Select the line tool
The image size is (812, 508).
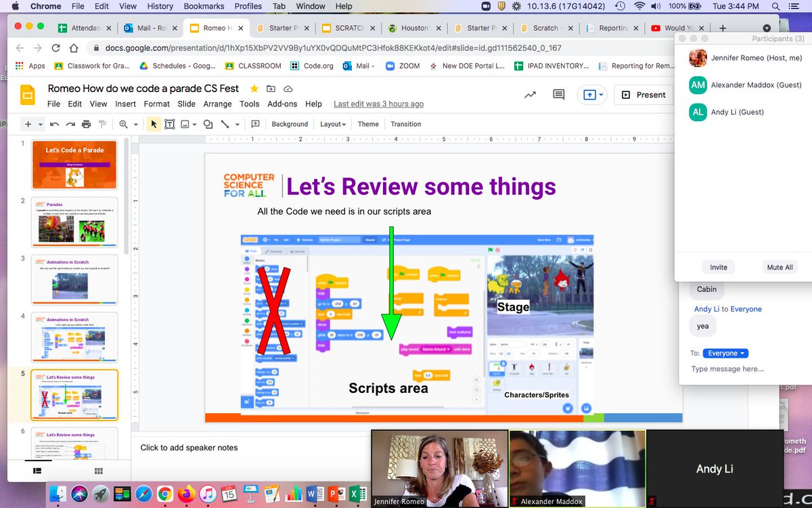pyautogui.click(x=225, y=125)
